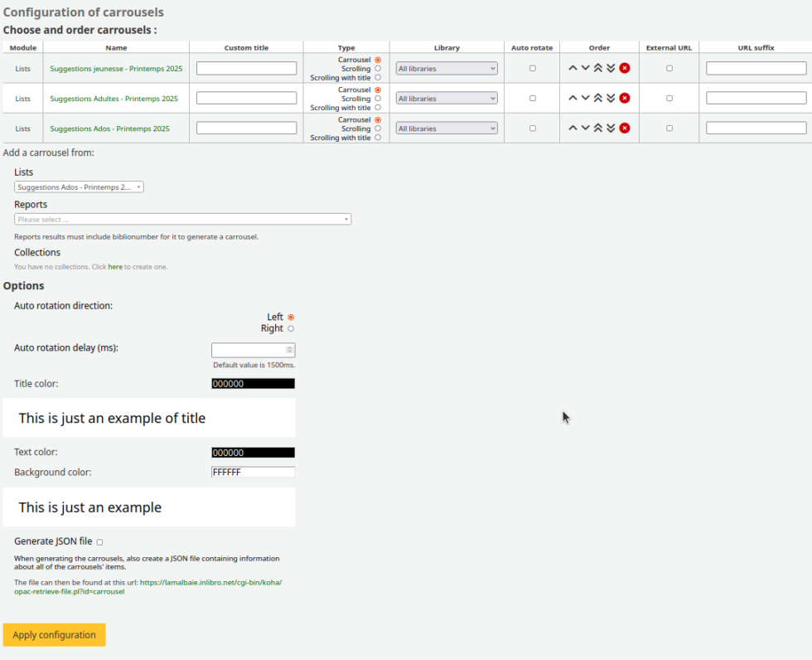The width and height of the screenshot is (812, 660).
Task: Click the Background color FFFFFF field
Action: [253, 472]
